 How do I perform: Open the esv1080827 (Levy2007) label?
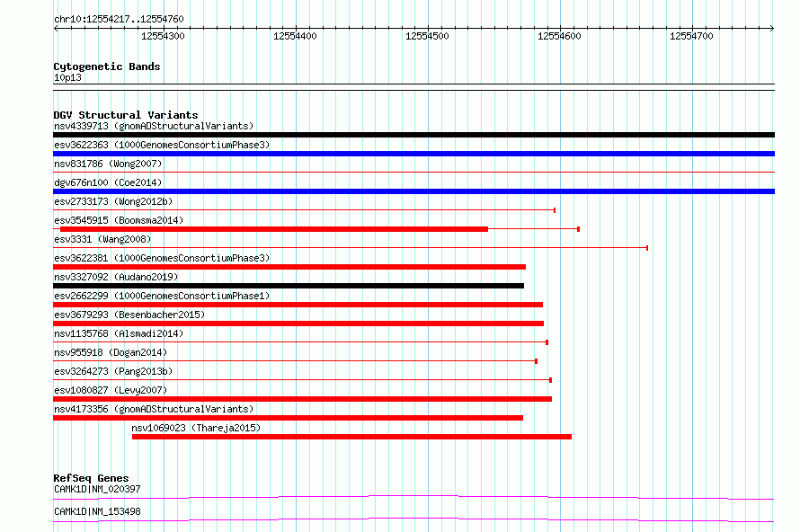(x=111, y=390)
